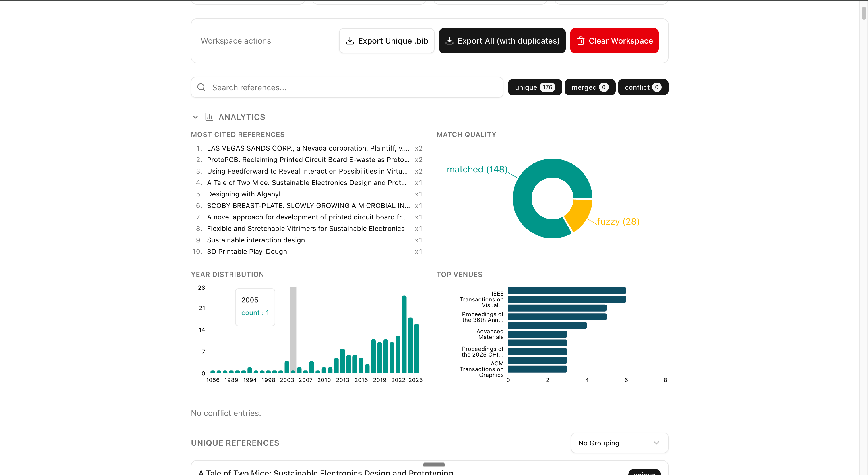Select the ProtoPCB most cited reference

308,159
